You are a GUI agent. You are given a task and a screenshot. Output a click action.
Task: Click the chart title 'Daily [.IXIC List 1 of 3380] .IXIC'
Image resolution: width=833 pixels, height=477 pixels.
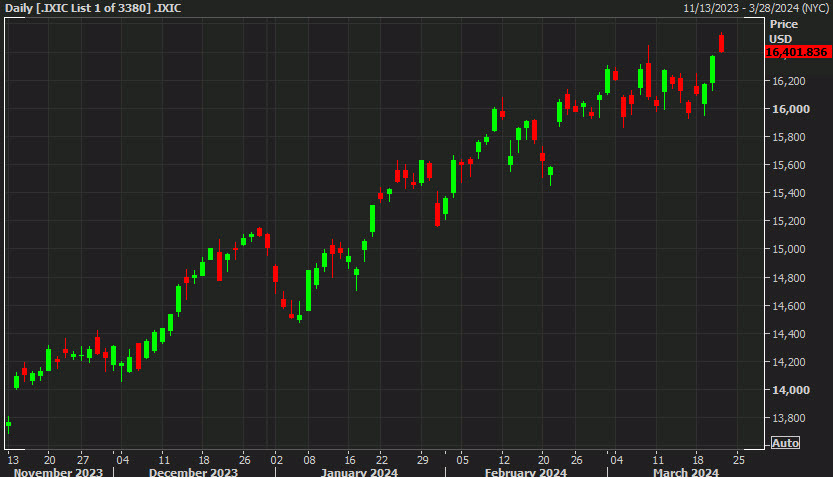(x=94, y=8)
